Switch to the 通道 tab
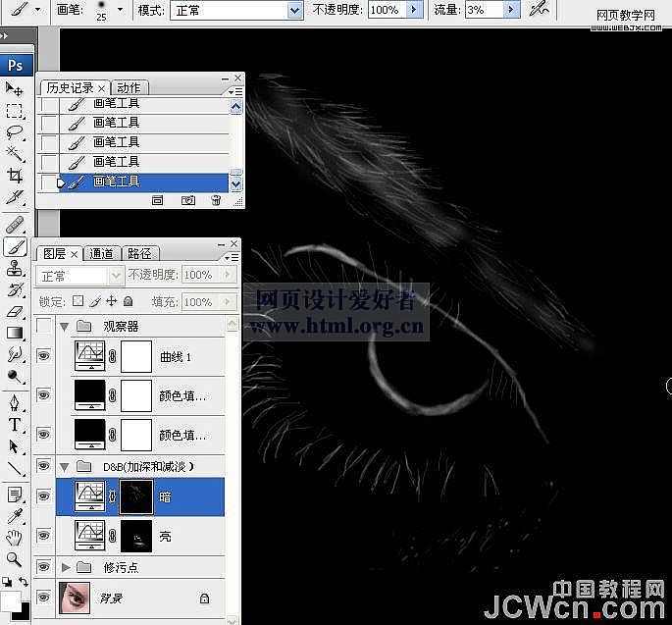 tap(102, 254)
